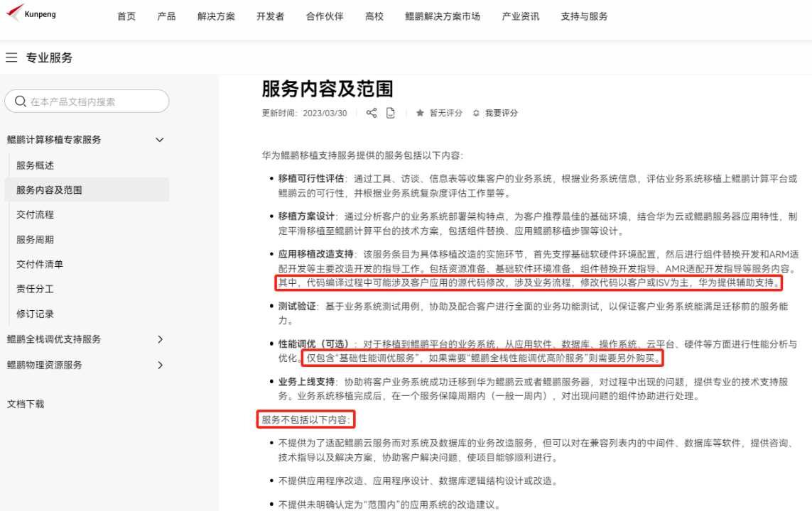Click the bold term 移植可行性评估
This screenshot has height=511, width=812.
(x=311, y=178)
